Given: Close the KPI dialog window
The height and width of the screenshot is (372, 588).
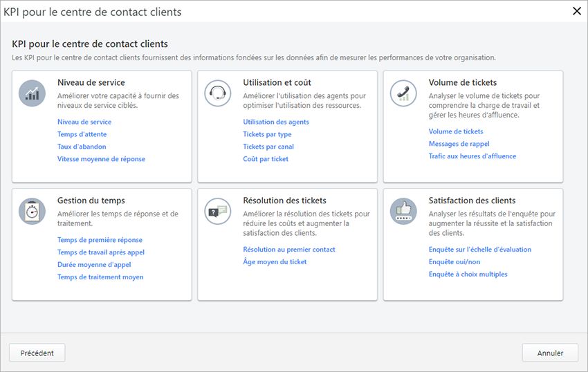Looking at the screenshot, I should [577, 11].
